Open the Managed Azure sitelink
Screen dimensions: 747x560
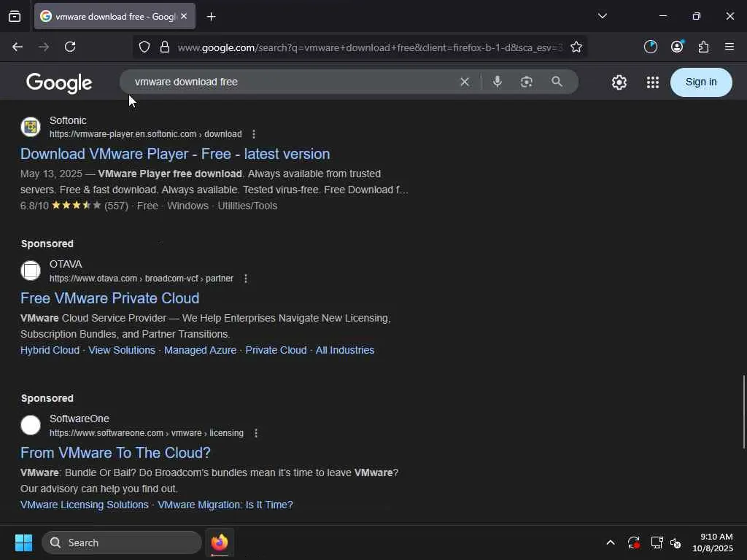click(x=200, y=350)
